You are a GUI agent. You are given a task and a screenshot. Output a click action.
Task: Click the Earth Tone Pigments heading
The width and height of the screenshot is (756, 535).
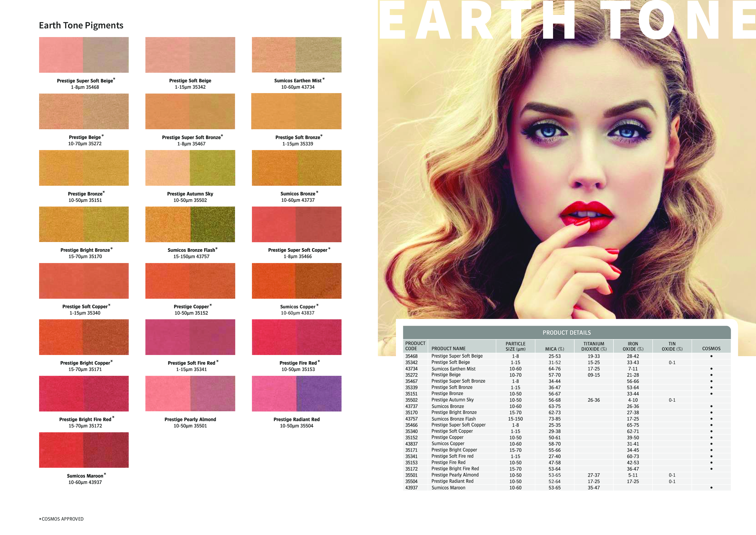(x=81, y=25)
